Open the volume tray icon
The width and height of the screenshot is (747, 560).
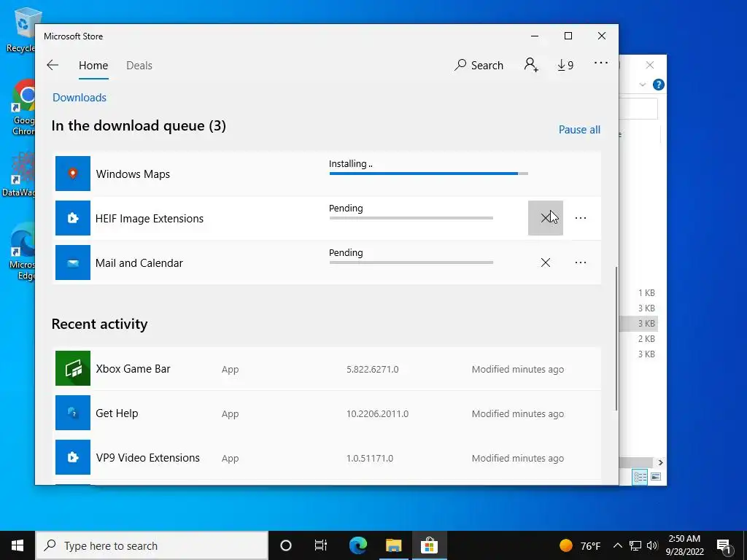[x=652, y=545]
